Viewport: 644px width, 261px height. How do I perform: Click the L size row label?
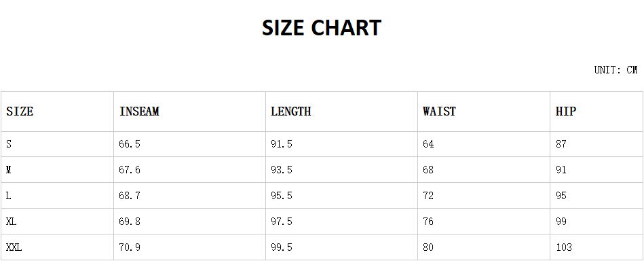pos(58,196)
